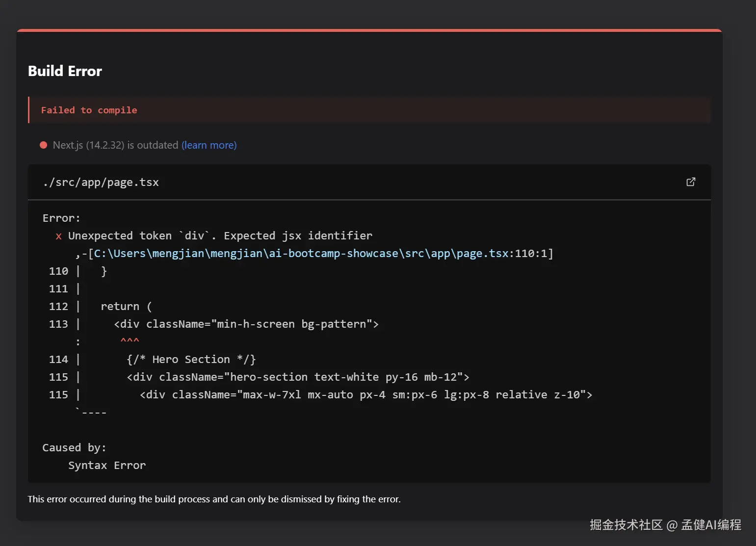Screen dimensions: 756x546
Task: Click the "Caused by:" label
Action: coord(74,448)
